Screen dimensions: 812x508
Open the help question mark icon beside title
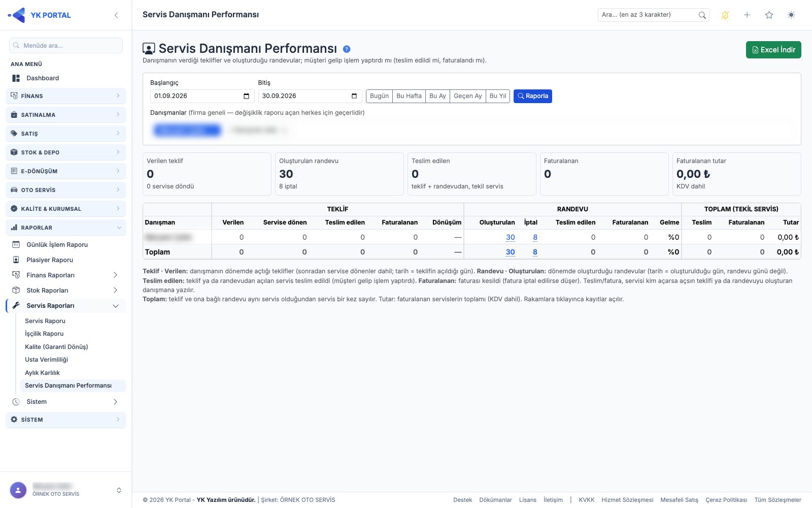[347, 49]
